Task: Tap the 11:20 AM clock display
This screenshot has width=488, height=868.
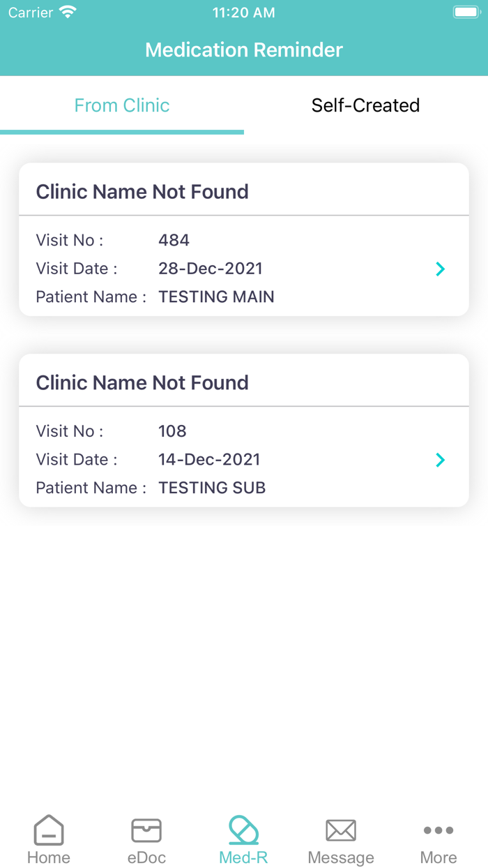Action: (x=243, y=12)
